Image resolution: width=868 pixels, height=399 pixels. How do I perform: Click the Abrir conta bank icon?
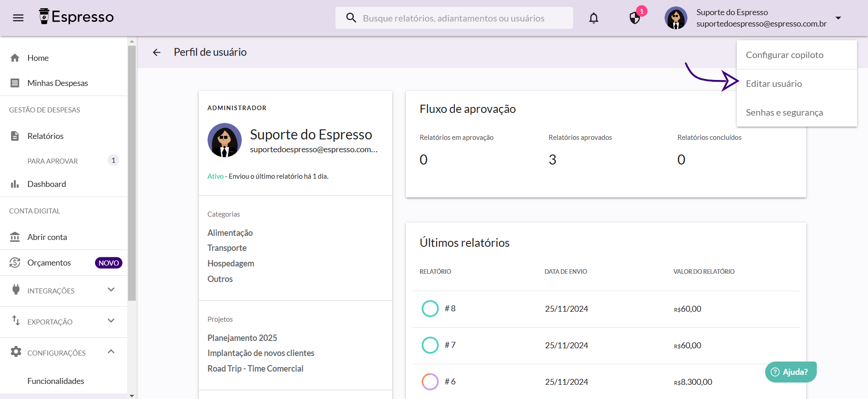[15, 237]
